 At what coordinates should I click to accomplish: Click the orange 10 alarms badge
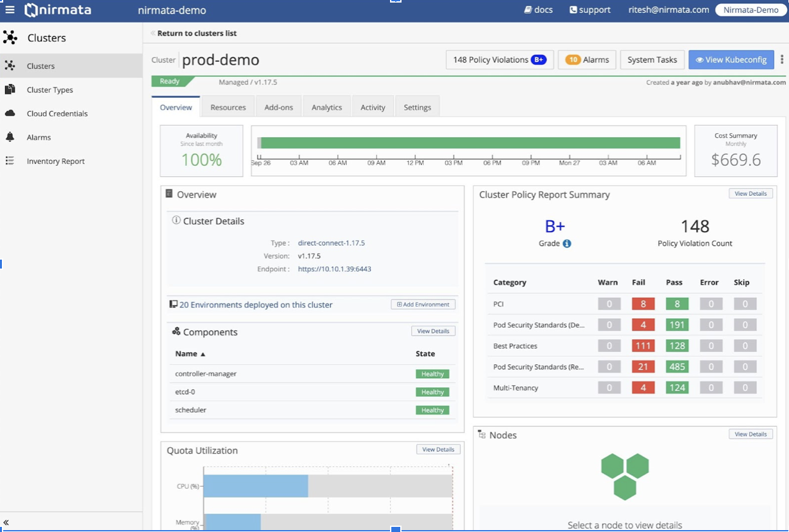(x=573, y=60)
